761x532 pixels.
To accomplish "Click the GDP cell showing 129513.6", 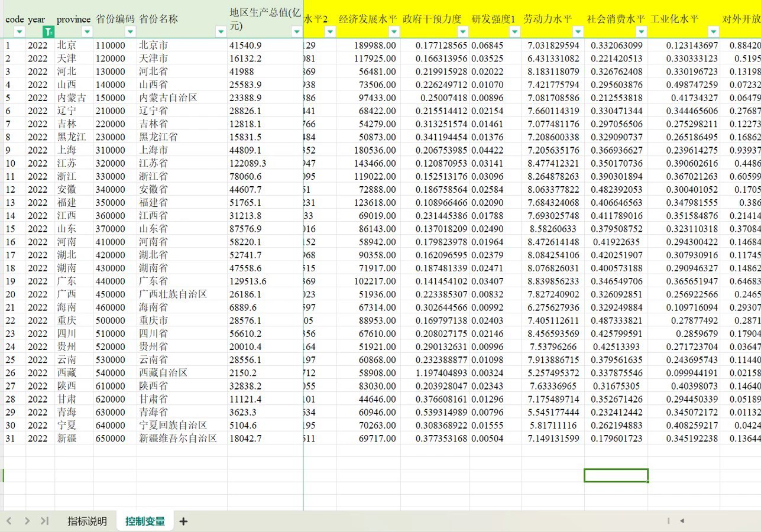I will tap(248, 281).
